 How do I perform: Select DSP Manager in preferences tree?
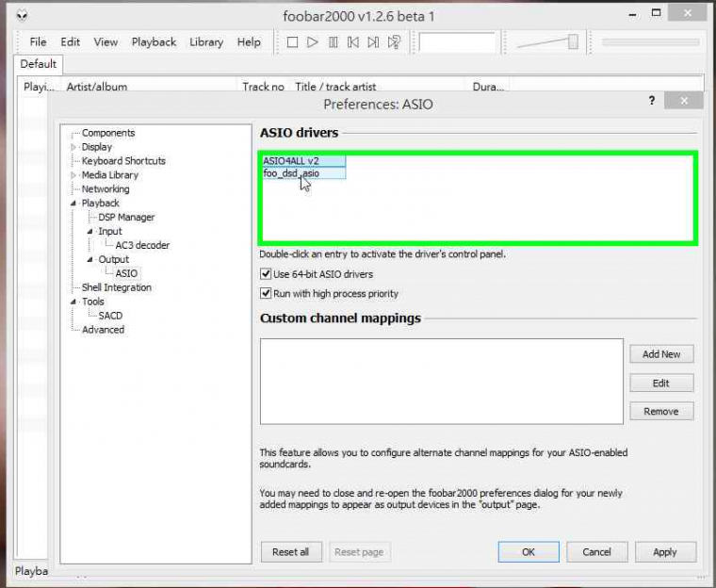[x=126, y=218]
